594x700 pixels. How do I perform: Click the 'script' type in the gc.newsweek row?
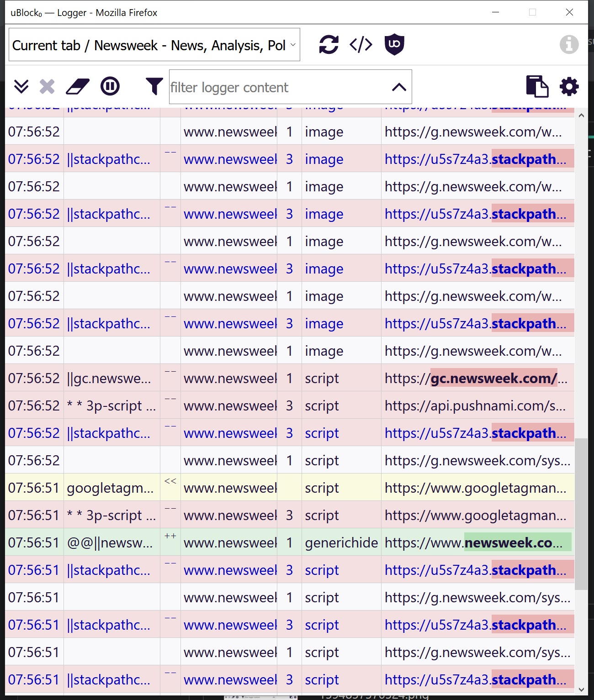341,378
